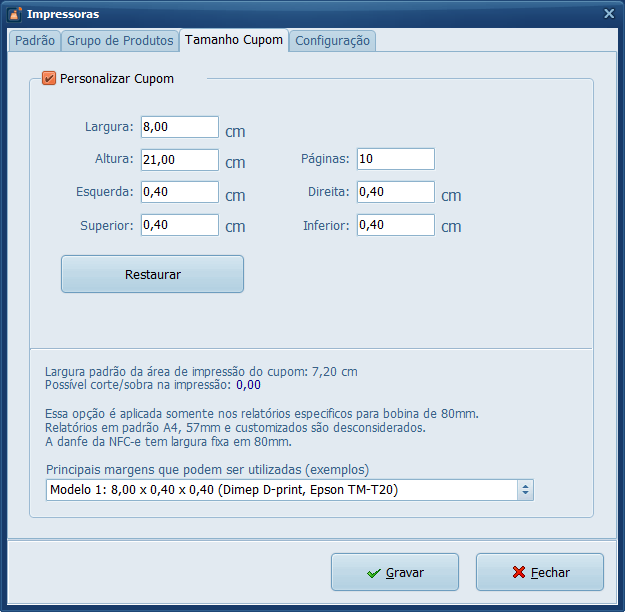The height and width of the screenshot is (612, 625).
Task: Open the Grupo de Produtos tab
Action: click(120, 41)
